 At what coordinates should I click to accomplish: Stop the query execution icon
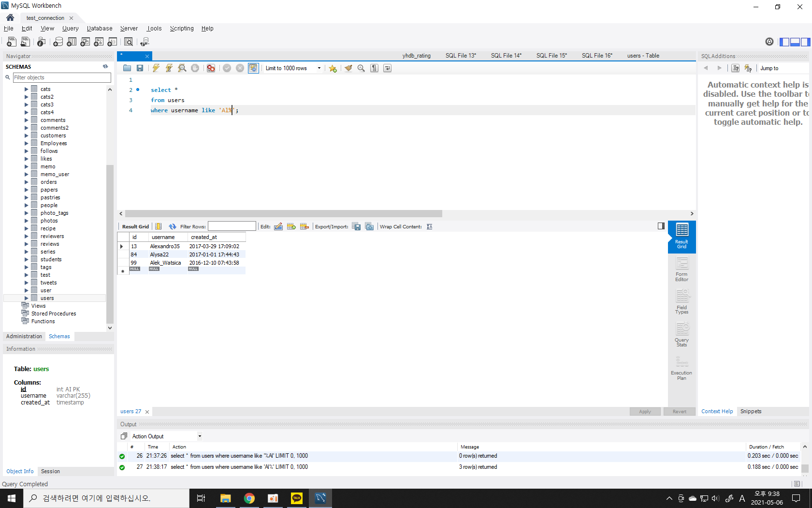195,68
